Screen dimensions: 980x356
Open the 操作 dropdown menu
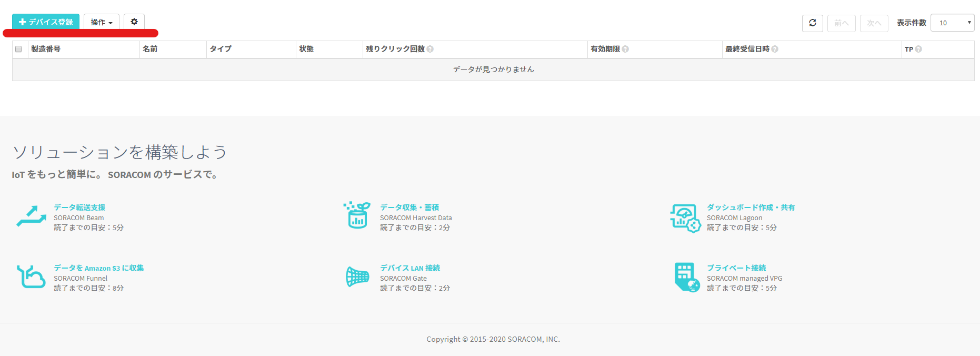tap(102, 22)
